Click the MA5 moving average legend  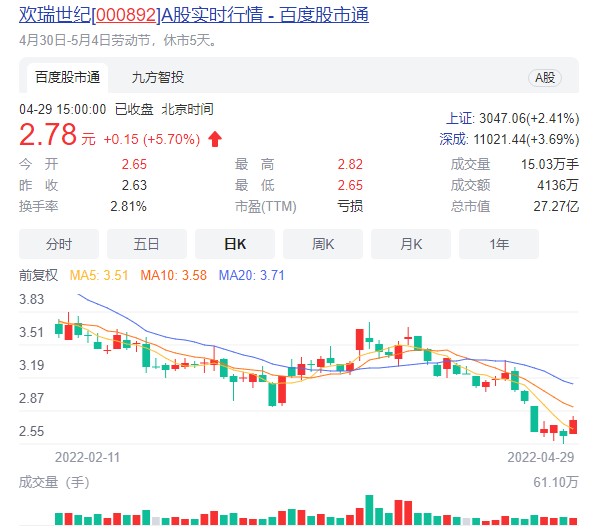99,275
